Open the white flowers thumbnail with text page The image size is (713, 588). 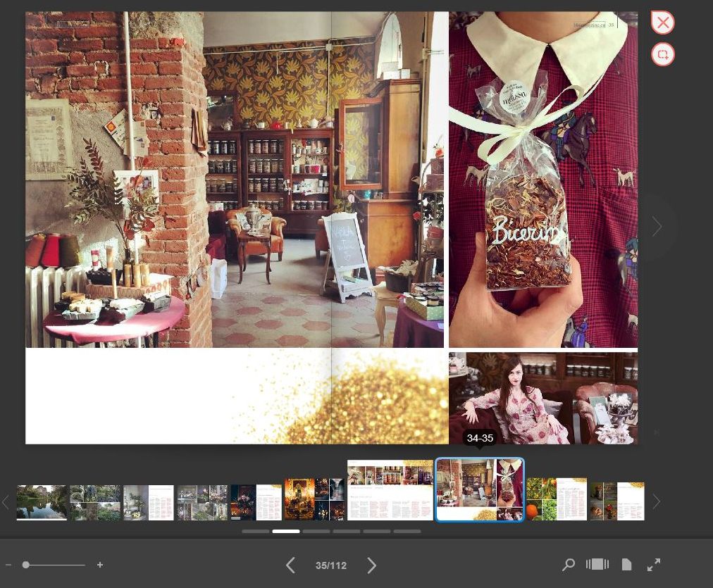point(149,503)
